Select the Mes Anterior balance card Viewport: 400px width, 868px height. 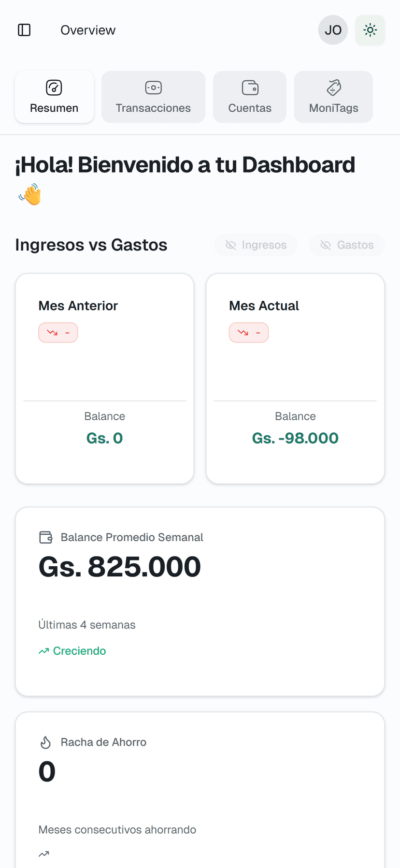tap(104, 378)
